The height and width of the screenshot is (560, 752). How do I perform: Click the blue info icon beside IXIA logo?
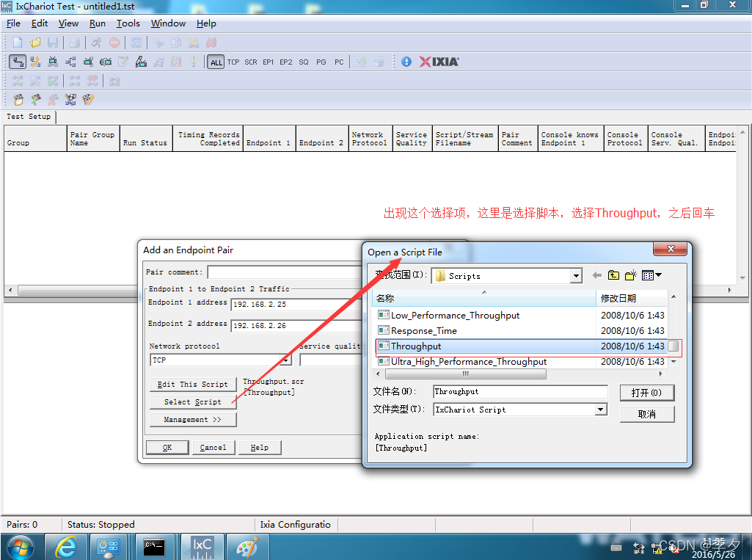coord(406,62)
